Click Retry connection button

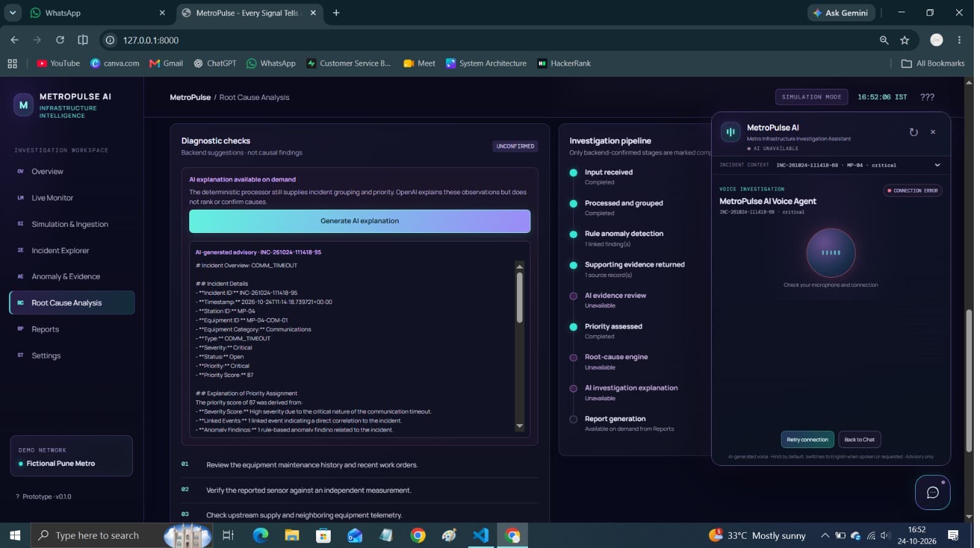(807, 440)
